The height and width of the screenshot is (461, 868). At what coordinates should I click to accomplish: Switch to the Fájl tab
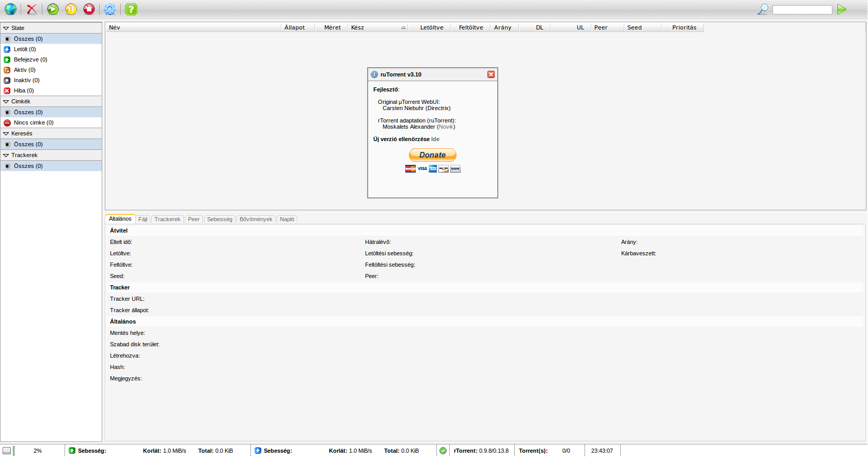tap(143, 219)
